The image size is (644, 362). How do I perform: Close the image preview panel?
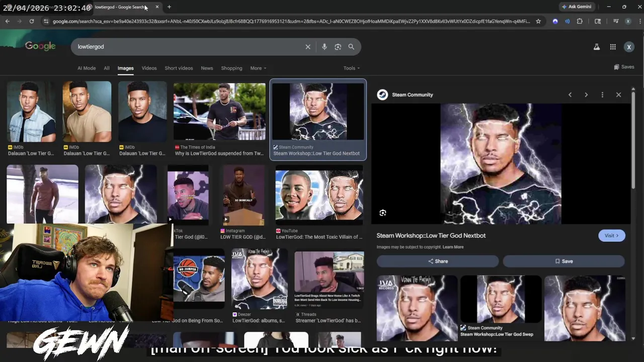click(x=618, y=95)
